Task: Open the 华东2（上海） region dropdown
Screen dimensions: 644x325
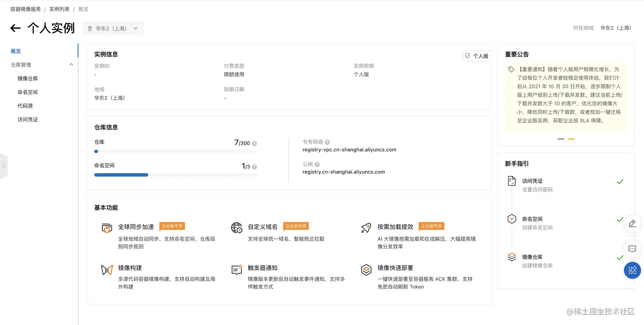Action: (113, 29)
